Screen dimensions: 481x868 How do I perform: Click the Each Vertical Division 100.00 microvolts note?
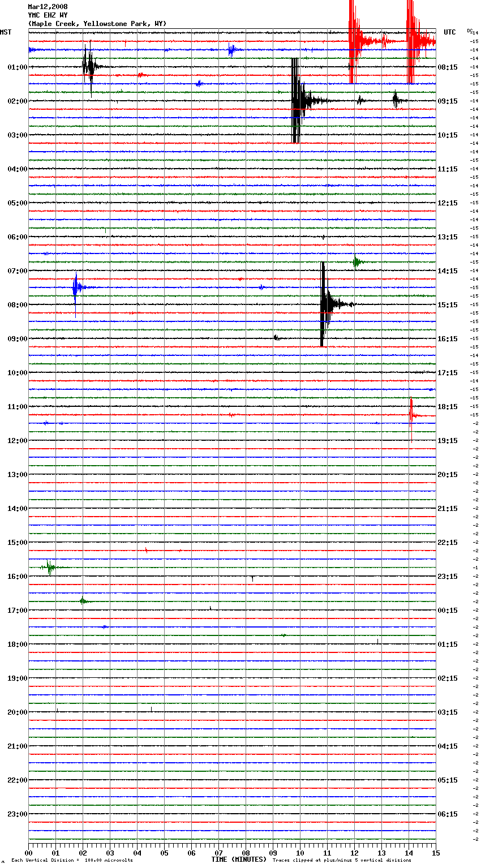pos(72,861)
